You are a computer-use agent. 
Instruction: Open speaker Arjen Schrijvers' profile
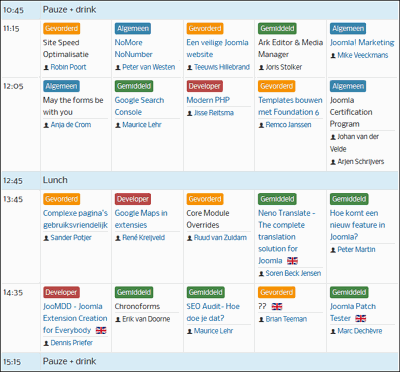click(361, 162)
